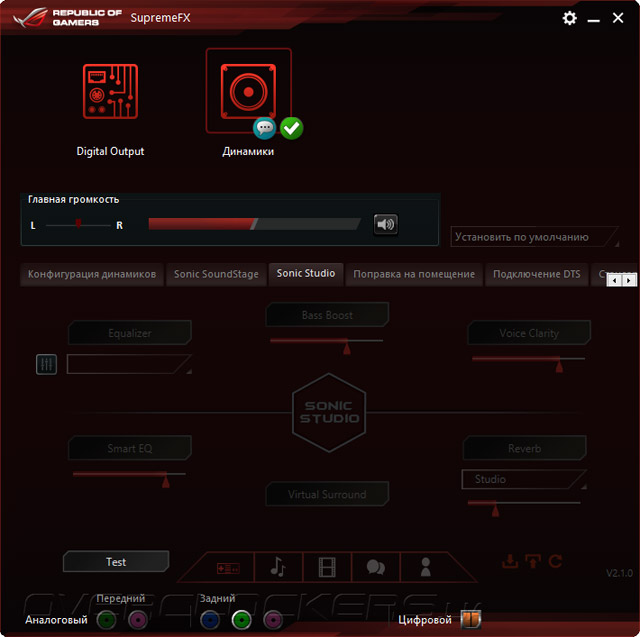The image size is (640, 637).
Task: Click the front pink analog jack
Action: [138, 620]
